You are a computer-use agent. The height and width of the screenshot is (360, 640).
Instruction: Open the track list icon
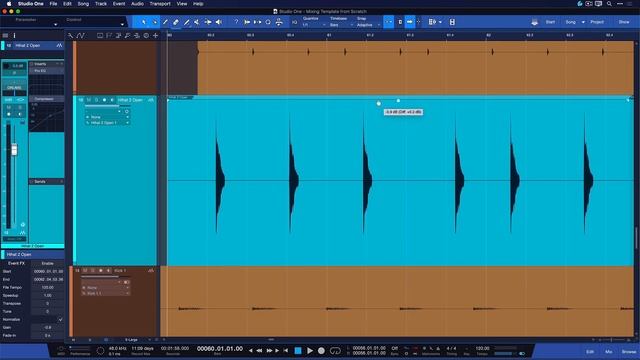pyautogui.click(x=5, y=36)
